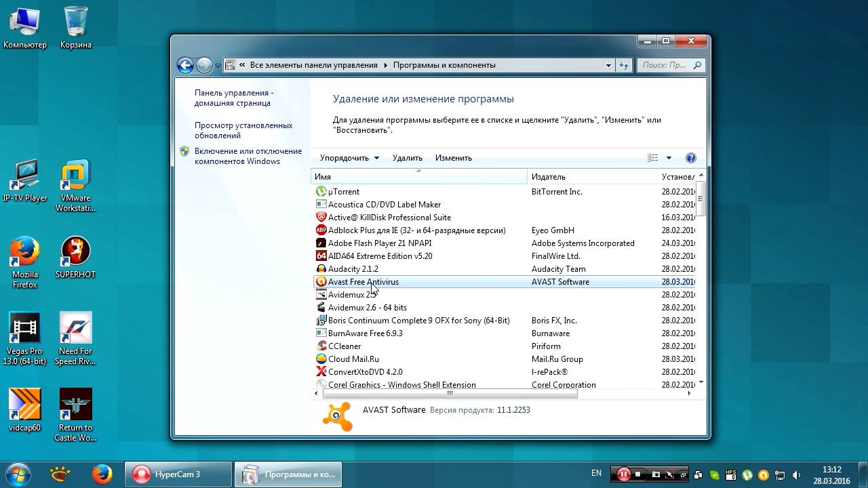The width and height of the screenshot is (868, 488).
Task: Click the back navigation arrow
Action: point(185,65)
